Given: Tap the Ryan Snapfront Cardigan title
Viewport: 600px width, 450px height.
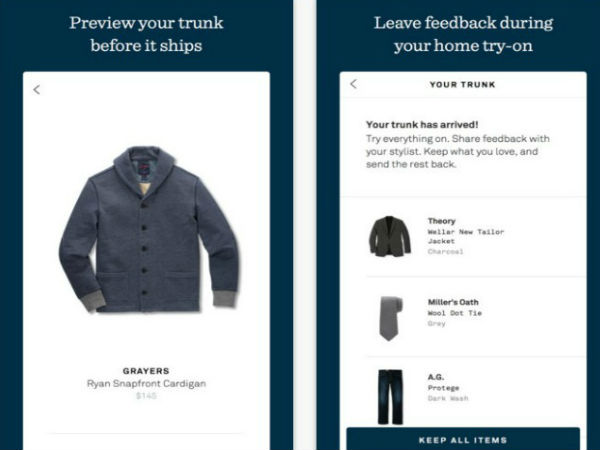Looking at the screenshot, I should 146,383.
